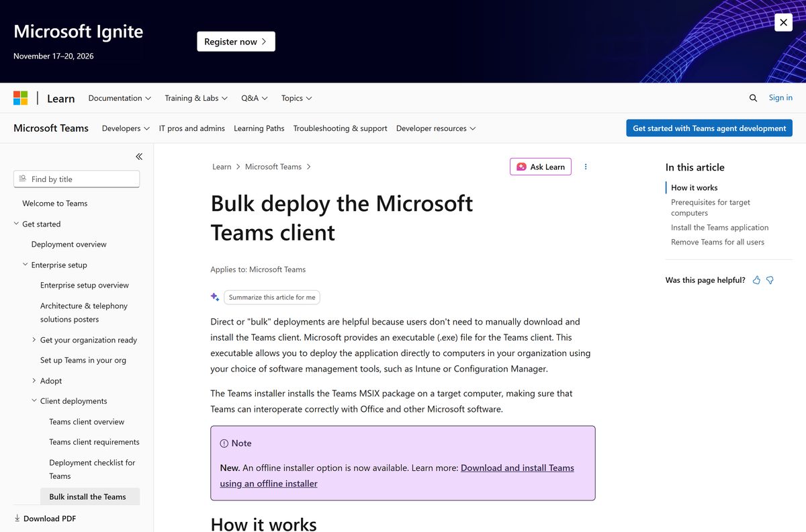Click the thumbs up feedback icon

coord(757,280)
